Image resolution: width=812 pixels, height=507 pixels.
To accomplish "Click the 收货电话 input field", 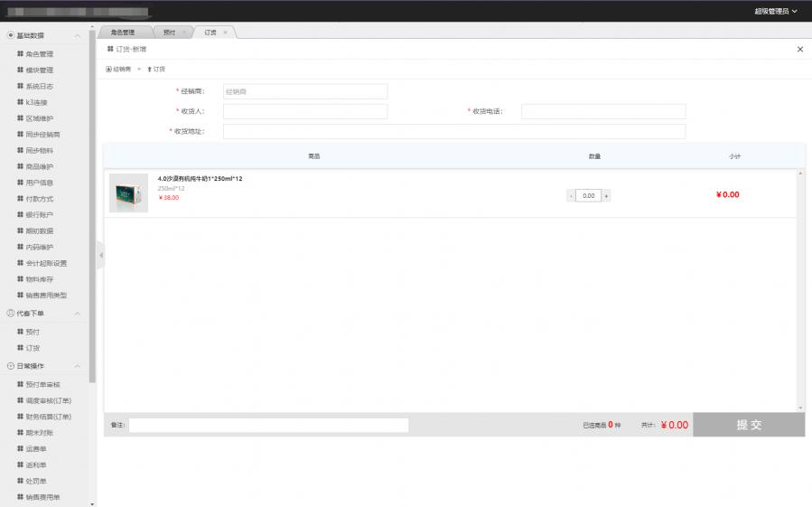I will 602,112.
